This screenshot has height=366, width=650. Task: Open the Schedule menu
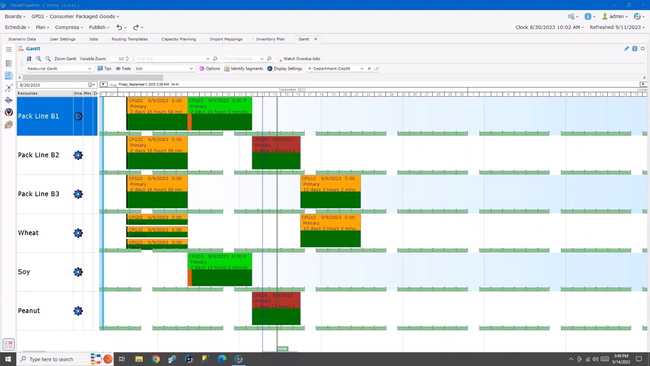pyautogui.click(x=17, y=27)
